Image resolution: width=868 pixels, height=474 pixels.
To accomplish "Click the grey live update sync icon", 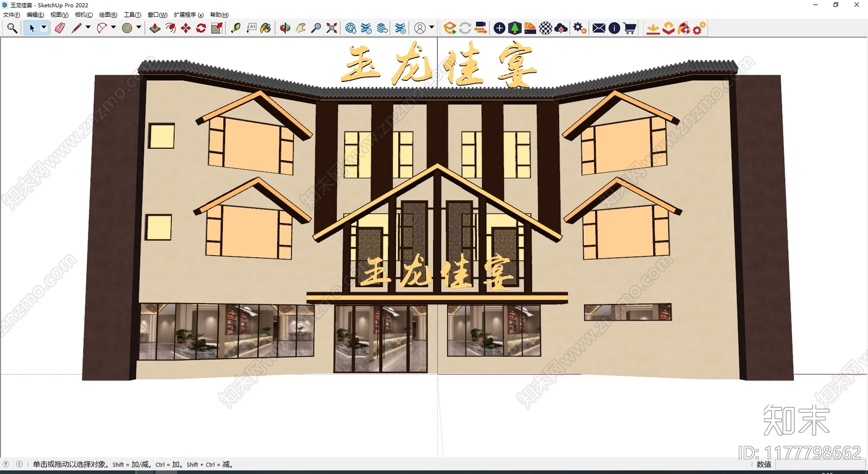I will click(x=465, y=28).
